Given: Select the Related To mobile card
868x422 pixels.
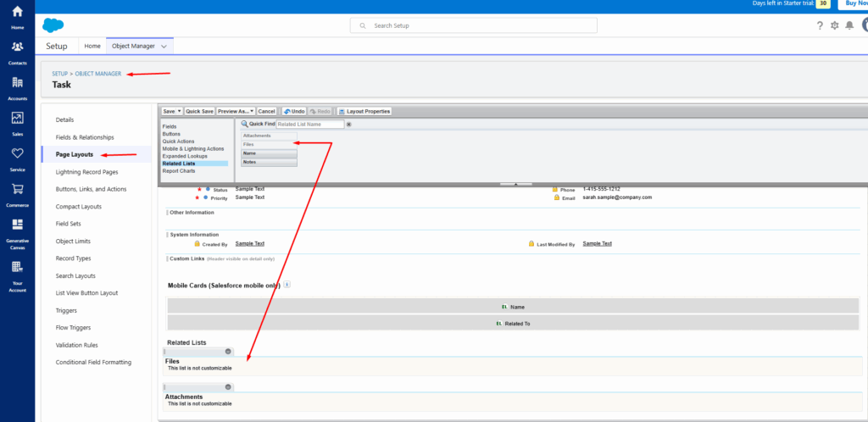Looking at the screenshot, I should [513, 324].
